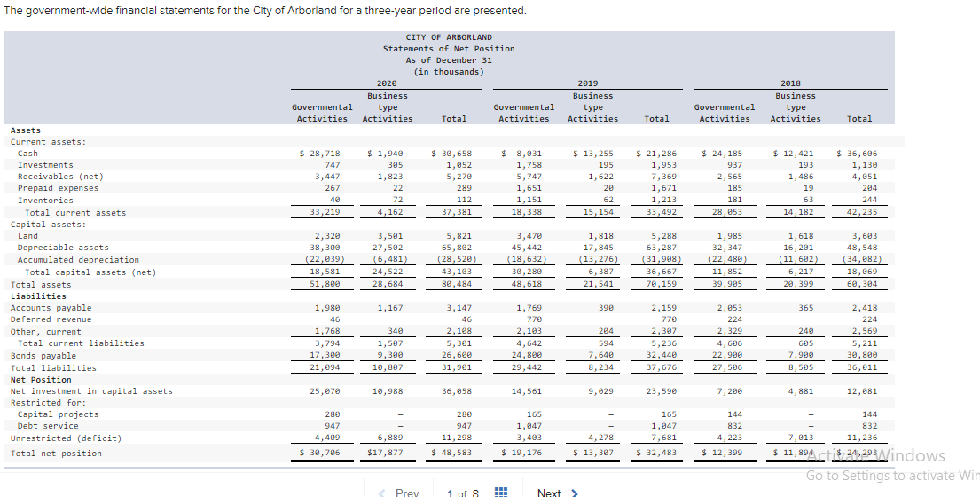Click the 'Bonds payable' row label
The image size is (980, 497).
tap(43, 356)
